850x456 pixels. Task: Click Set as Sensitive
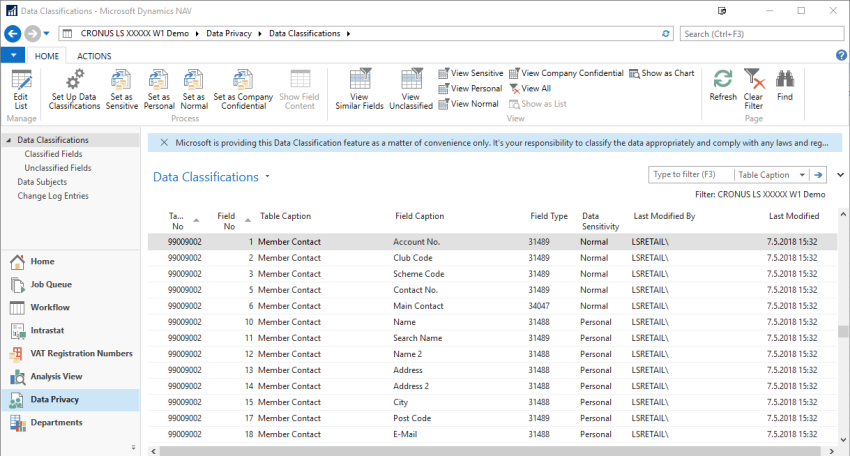[x=121, y=90]
